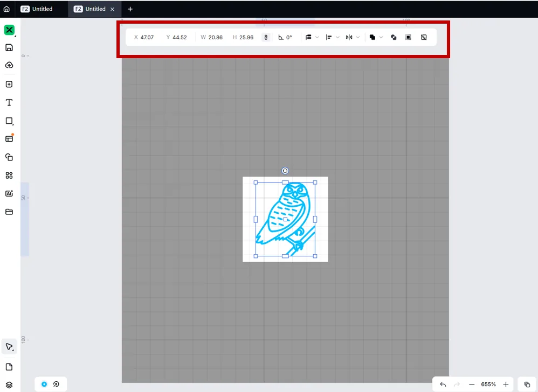Viewport: 538px width, 392px height.
Task: Save the project with the save icon
Action: tap(9, 47)
